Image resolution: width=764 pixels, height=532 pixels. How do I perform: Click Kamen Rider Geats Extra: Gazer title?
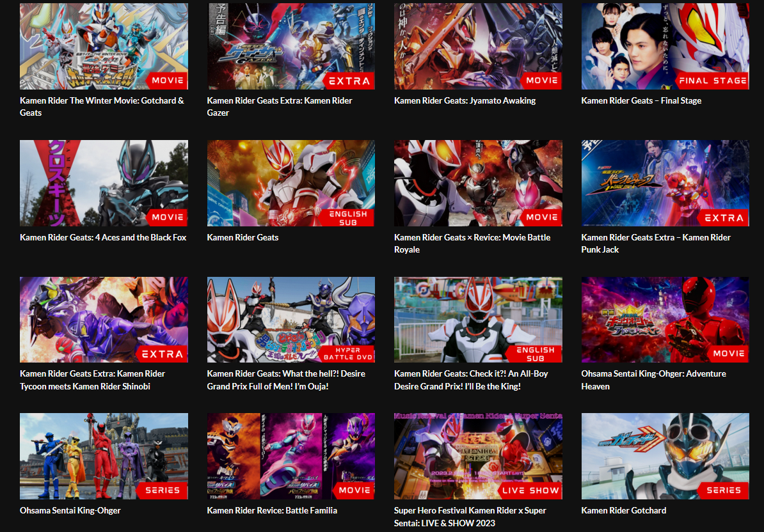(279, 107)
